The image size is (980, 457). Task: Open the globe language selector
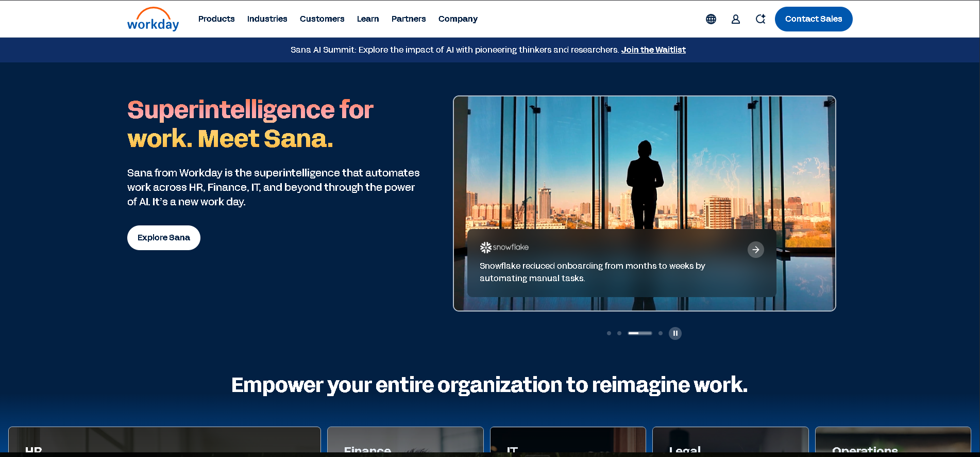point(711,19)
